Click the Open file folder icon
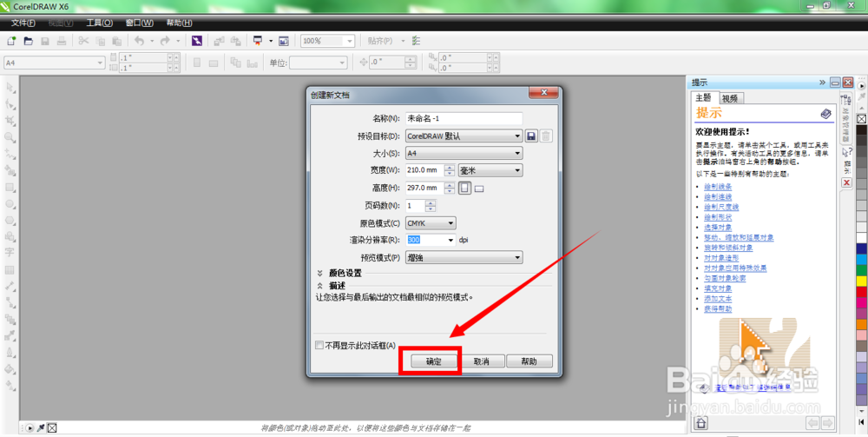868x437 pixels. (29, 41)
